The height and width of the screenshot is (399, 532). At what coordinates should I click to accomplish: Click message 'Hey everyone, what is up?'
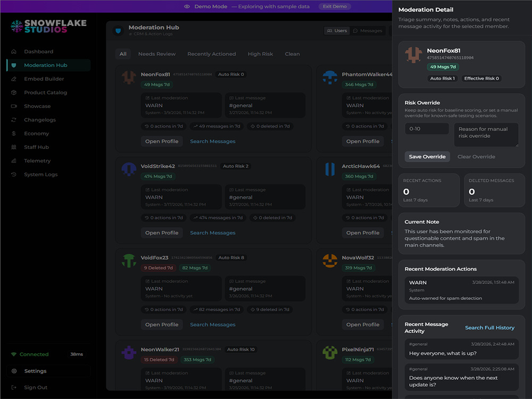(x=461, y=349)
